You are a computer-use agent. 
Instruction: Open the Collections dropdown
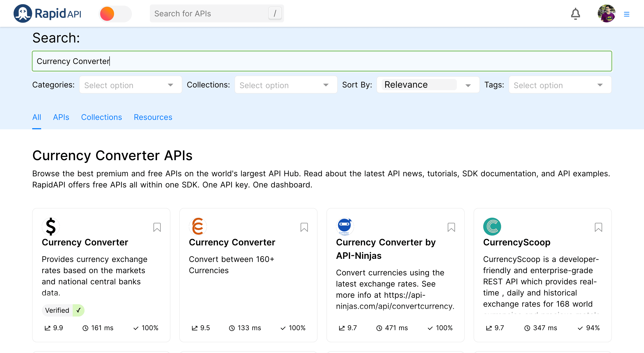[286, 85]
